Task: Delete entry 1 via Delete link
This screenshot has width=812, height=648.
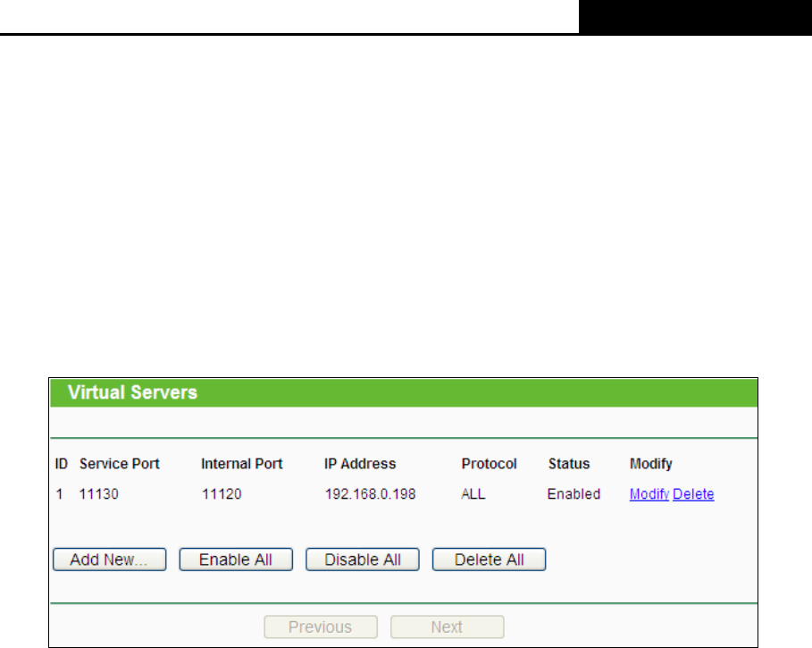Action: 693,494
